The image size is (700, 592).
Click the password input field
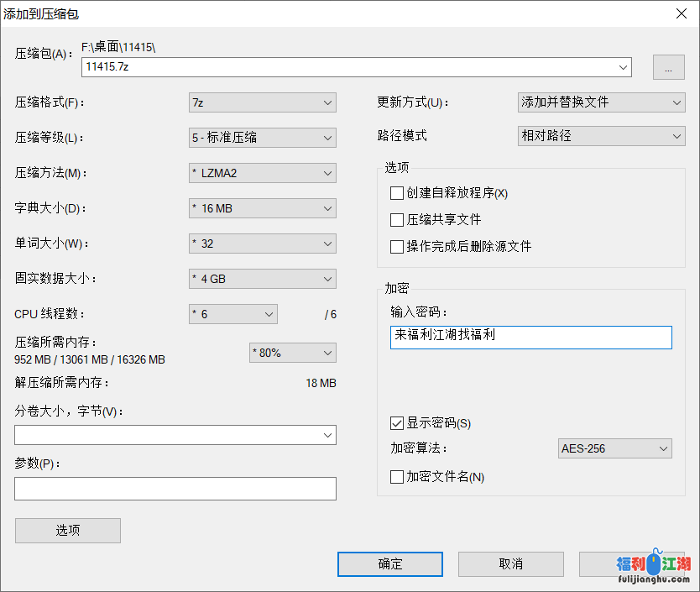pos(530,337)
